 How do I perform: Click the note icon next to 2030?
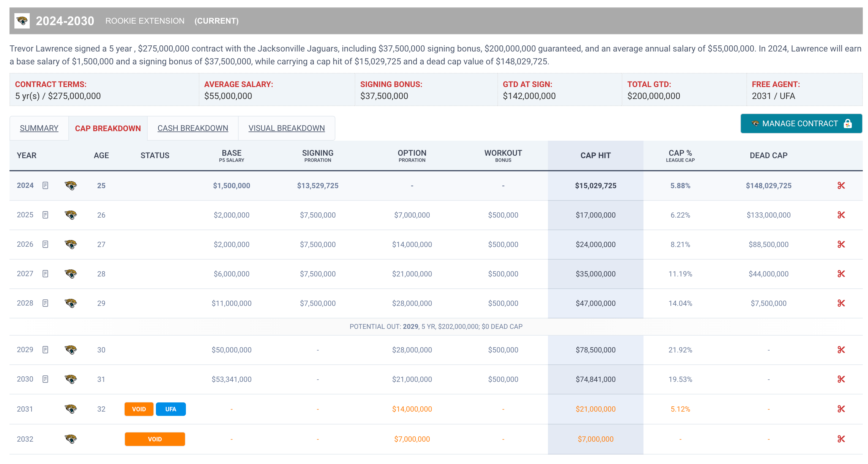coord(46,379)
